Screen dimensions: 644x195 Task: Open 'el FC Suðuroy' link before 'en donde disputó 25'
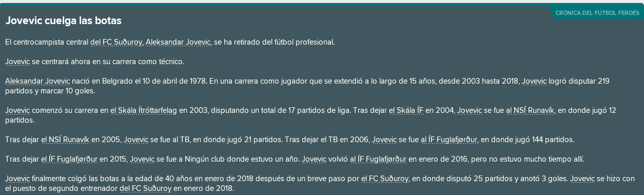[385, 179]
